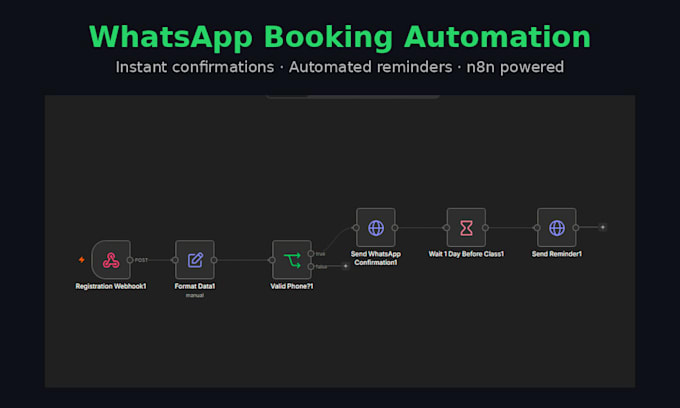680x408 pixels.
Task: Click the 'manual' text under Format Data1
Action: click(195, 295)
